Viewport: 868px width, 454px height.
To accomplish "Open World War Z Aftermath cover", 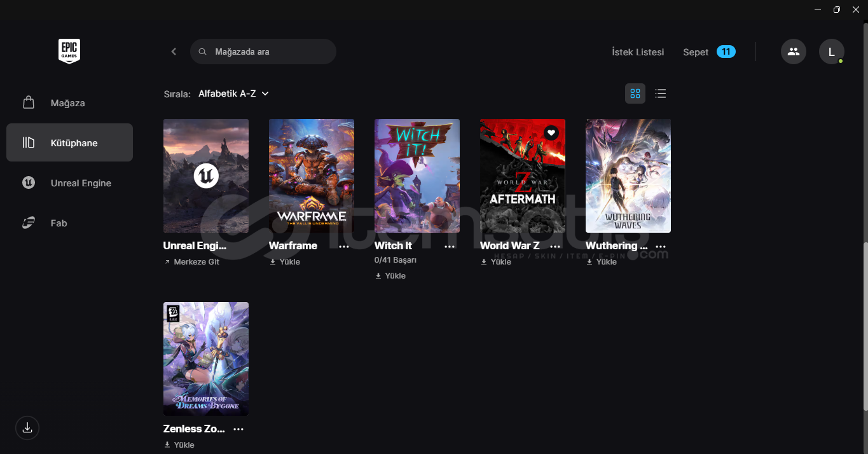I will point(523,175).
